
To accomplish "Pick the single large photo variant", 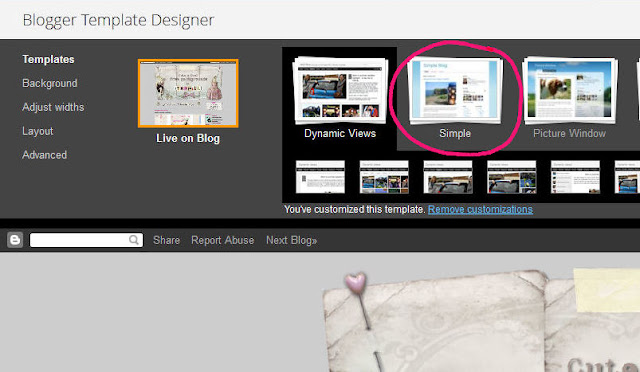I will click(x=448, y=176).
